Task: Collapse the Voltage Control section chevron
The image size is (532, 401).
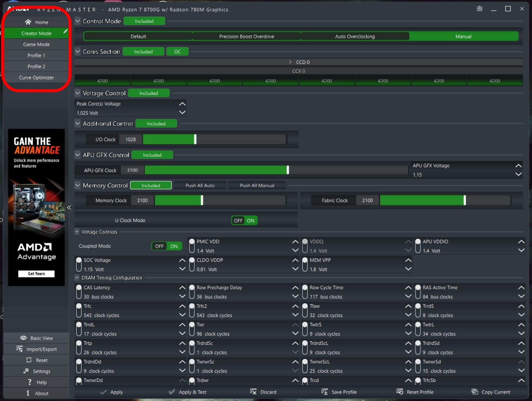Action: click(78, 93)
